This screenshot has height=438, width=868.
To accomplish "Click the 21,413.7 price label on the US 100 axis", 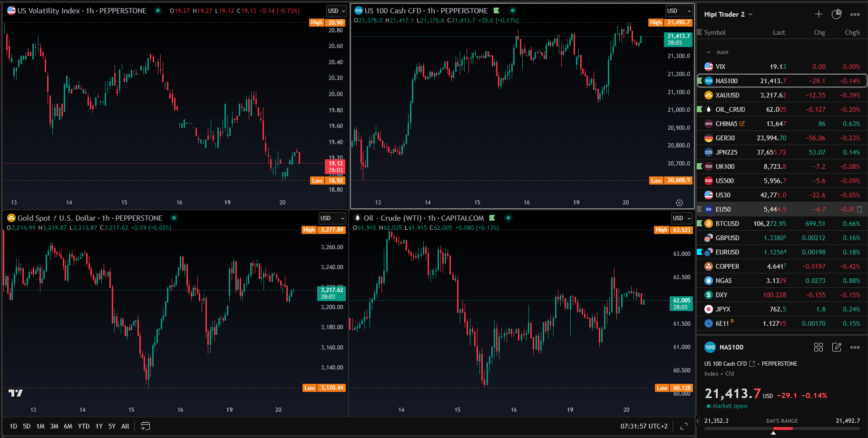I will coord(678,39).
